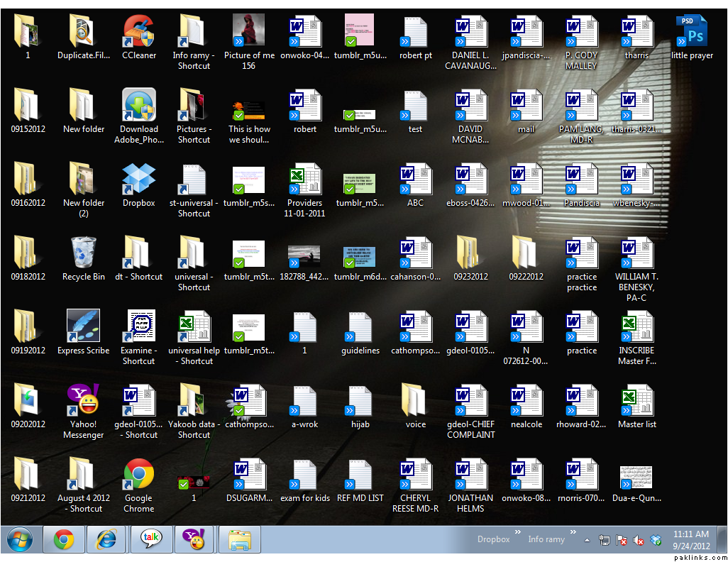The width and height of the screenshot is (728, 562).
Task: Click the Action Center flag icon
Action: pos(622,540)
